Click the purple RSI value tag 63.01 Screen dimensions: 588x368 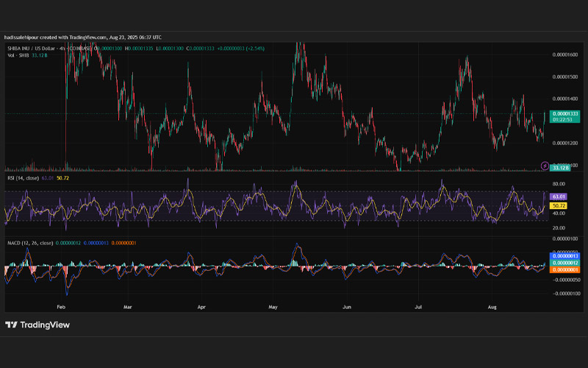pos(559,197)
